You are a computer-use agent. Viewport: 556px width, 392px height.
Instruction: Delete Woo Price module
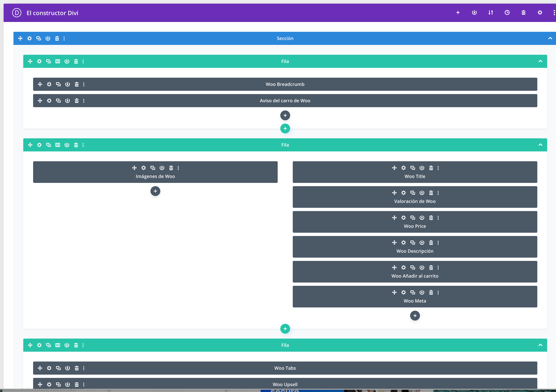click(431, 218)
